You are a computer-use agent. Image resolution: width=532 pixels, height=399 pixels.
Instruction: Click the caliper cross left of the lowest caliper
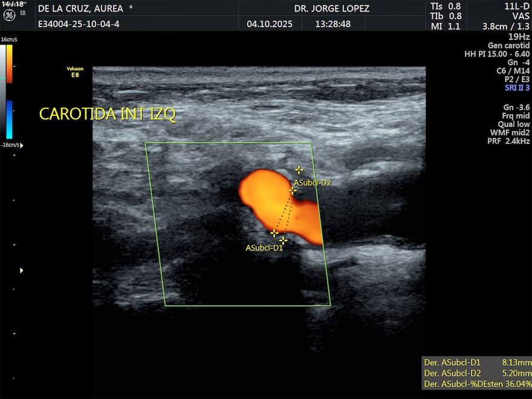(274, 233)
